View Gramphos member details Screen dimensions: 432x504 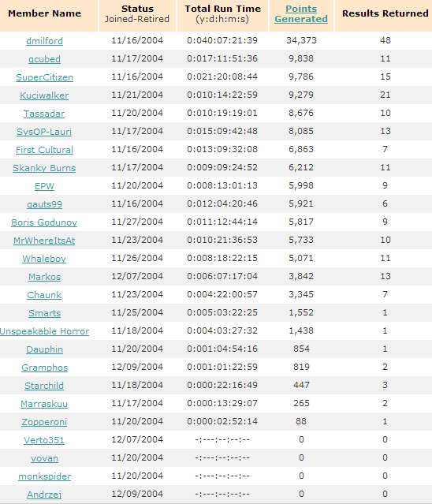44,368
